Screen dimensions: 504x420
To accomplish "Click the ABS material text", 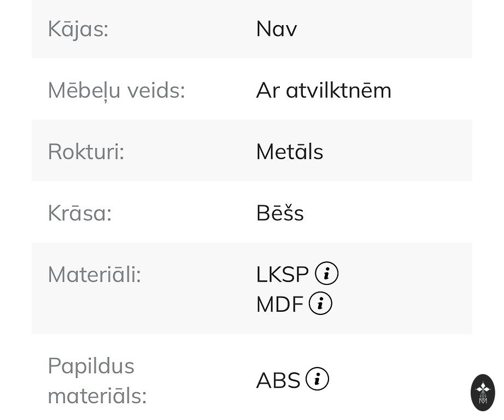I will click(278, 380).
